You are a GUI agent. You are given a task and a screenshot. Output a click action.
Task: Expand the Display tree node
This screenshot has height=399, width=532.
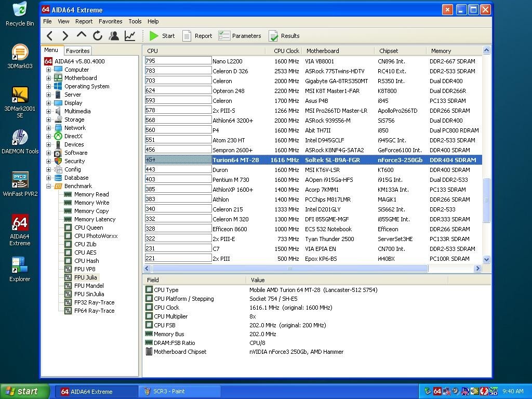point(48,103)
